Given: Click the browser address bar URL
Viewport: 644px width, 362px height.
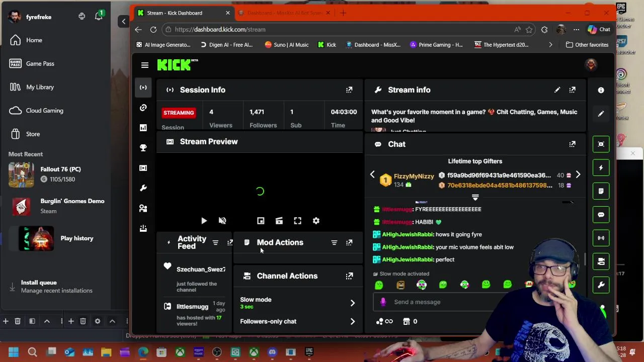Looking at the screenshot, I should [x=220, y=30].
